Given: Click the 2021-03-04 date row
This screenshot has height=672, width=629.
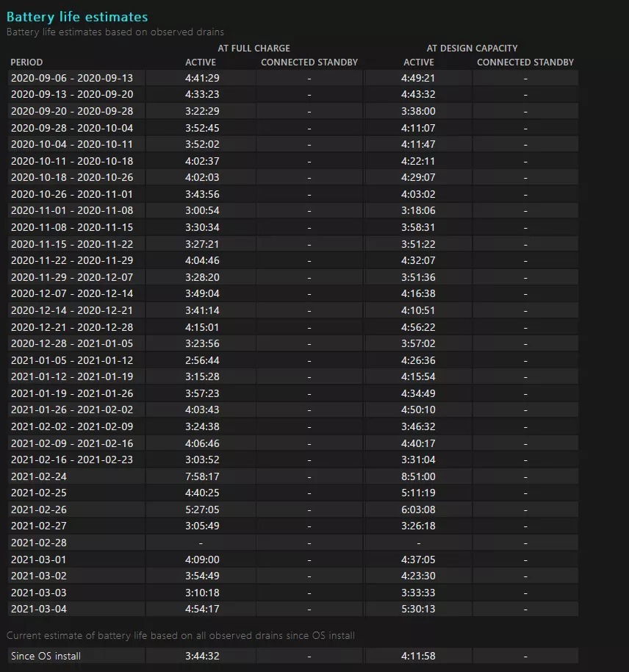Looking at the screenshot, I should point(293,609).
